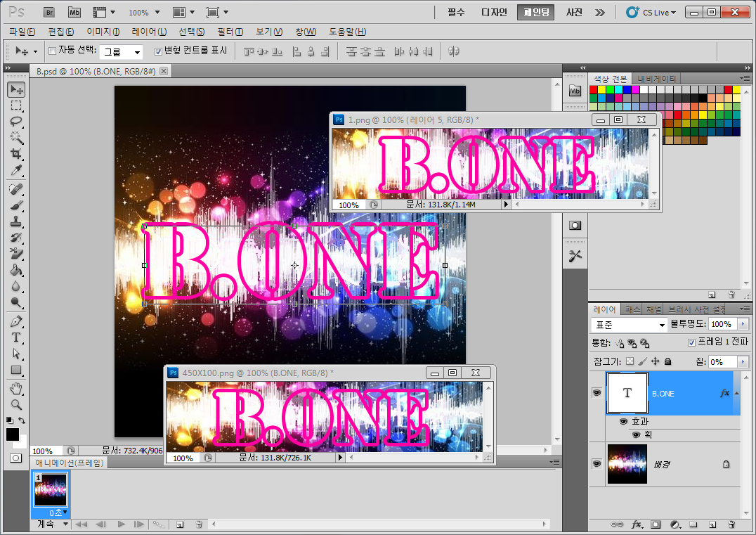Create a new layer in Layers panel
The image size is (756, 535).
coord(712,524)
